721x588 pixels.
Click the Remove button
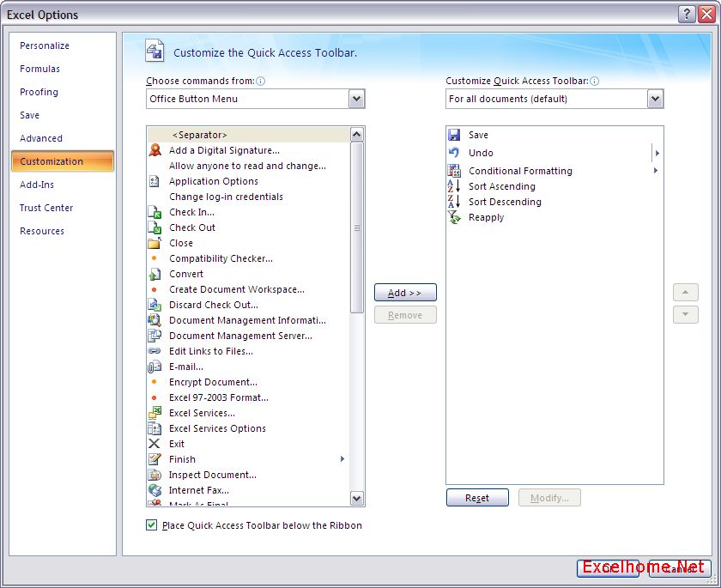point(405,315)
